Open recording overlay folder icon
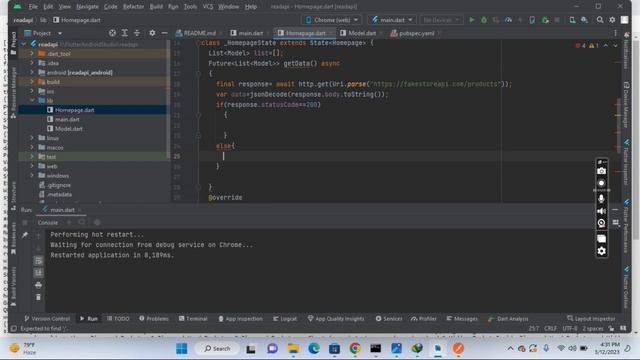 pos(601,238)
